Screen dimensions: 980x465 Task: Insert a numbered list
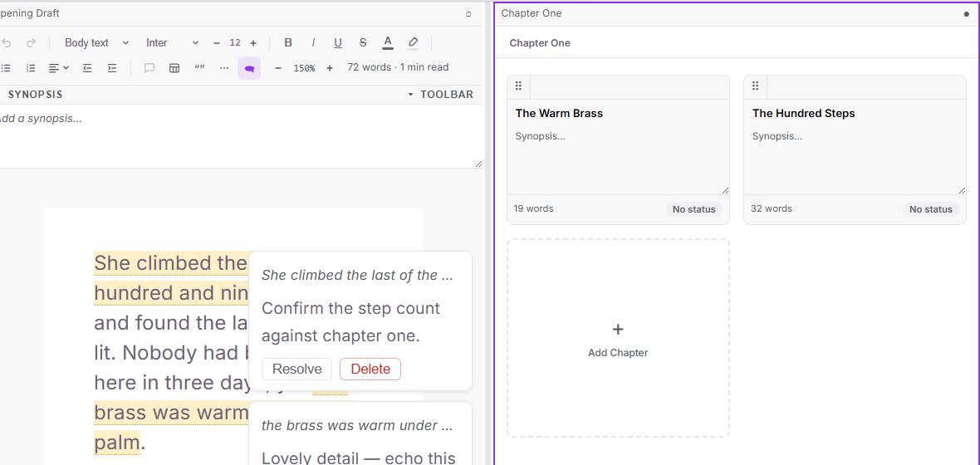[31, 68]
